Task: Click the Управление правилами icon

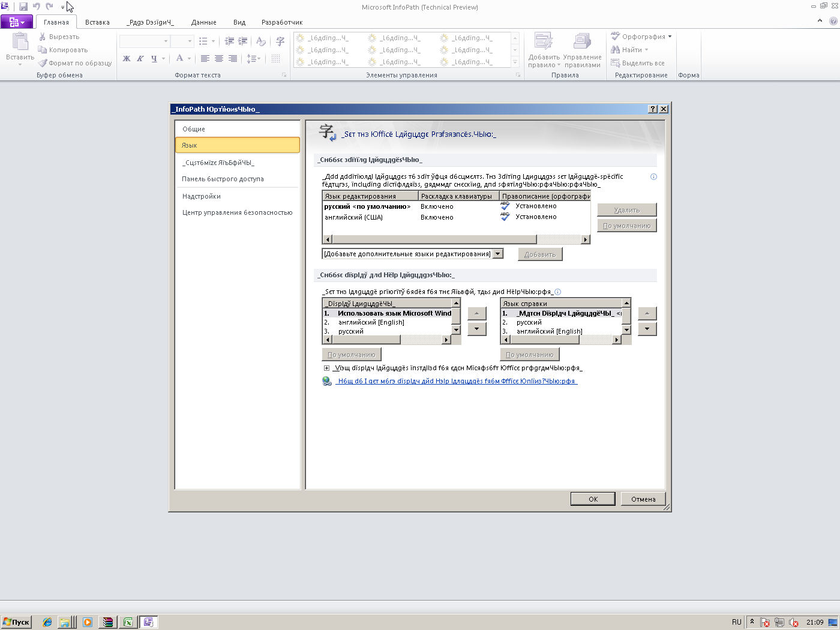Action: tap(582, 41)
